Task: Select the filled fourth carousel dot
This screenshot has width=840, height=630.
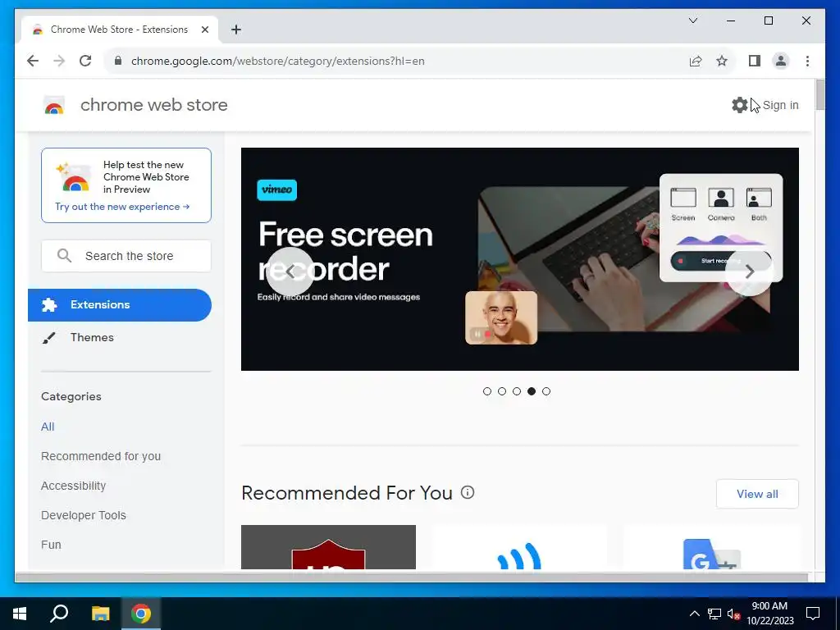Action: [532, 391]
